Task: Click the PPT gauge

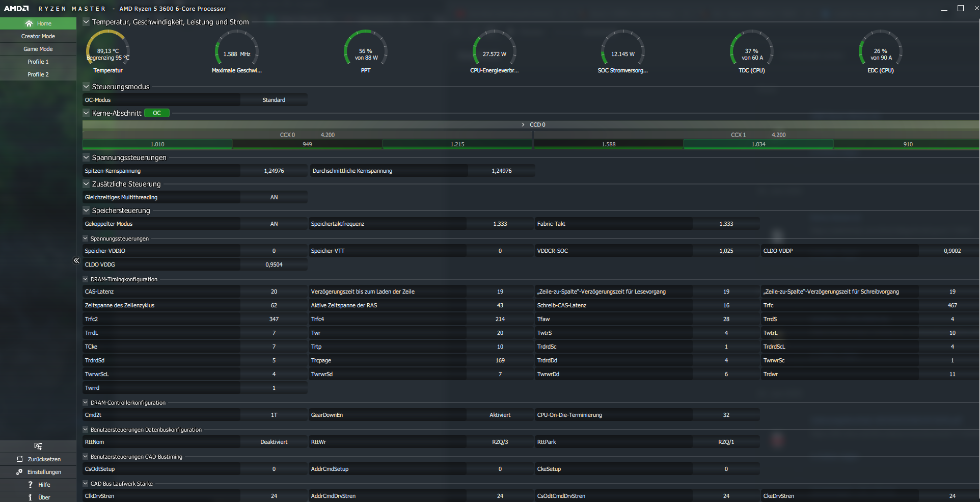Action: [366, 51]
